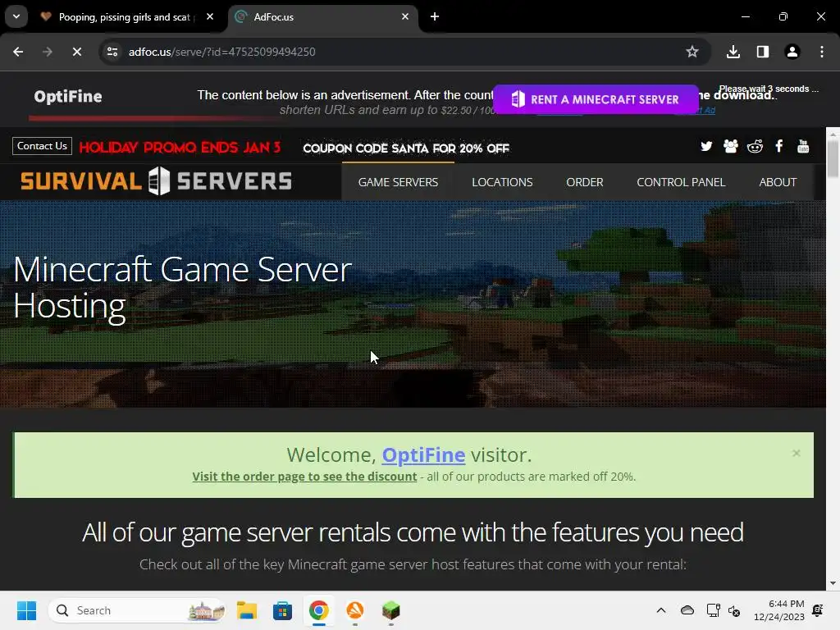Click the HOLIDAY PROMO ENDS JAN 3 text
The height and width of the screenshot is (630, 840).
click(x=180, y=148)
